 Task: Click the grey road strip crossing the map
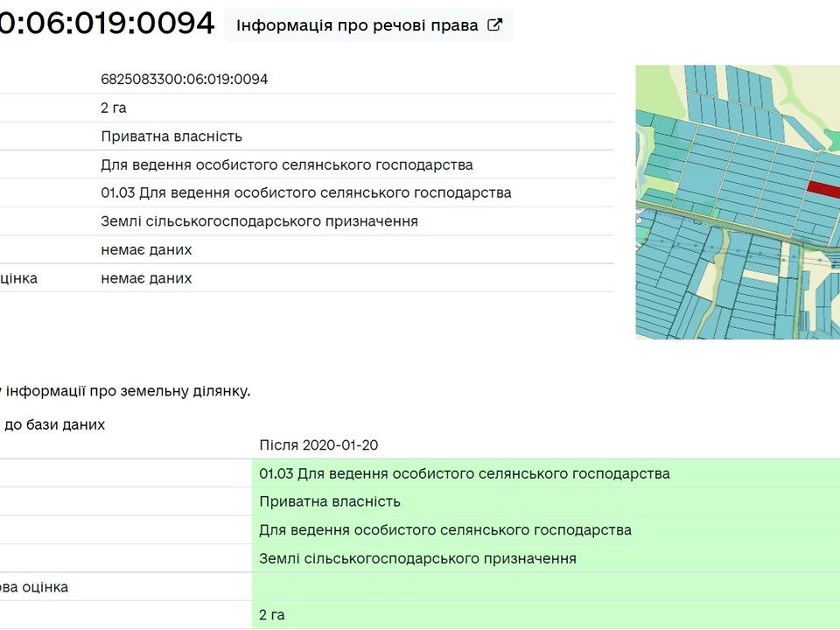click(700, 222)
